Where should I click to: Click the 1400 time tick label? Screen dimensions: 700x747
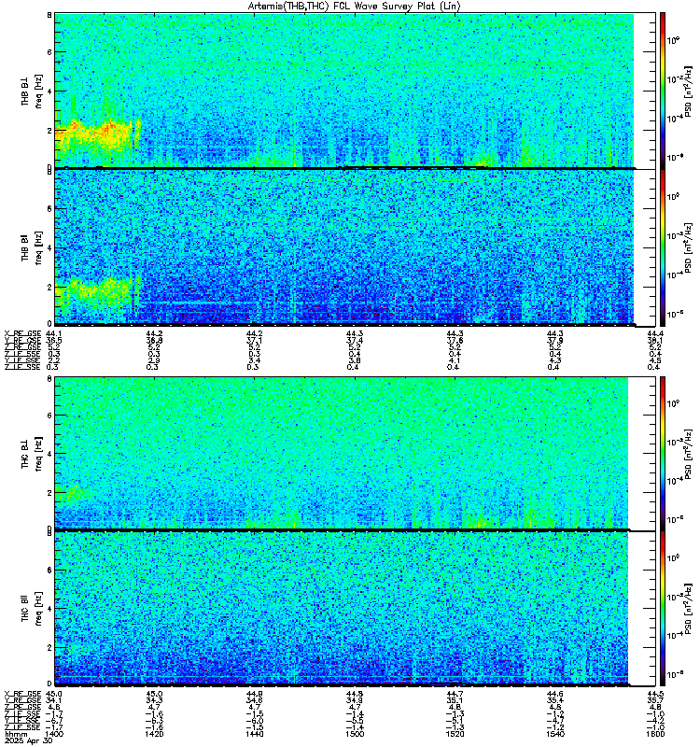coord(55,734)
